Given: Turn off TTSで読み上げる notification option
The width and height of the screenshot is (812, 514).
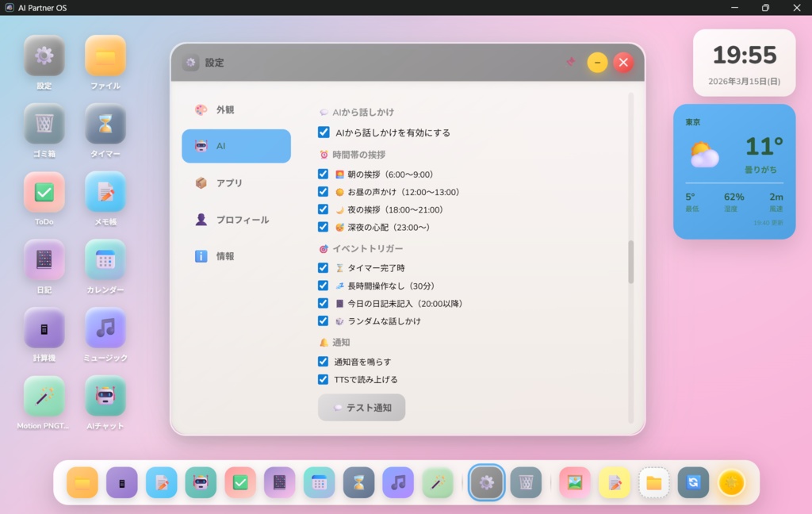Looking at the screenshot, I should 322,379.
